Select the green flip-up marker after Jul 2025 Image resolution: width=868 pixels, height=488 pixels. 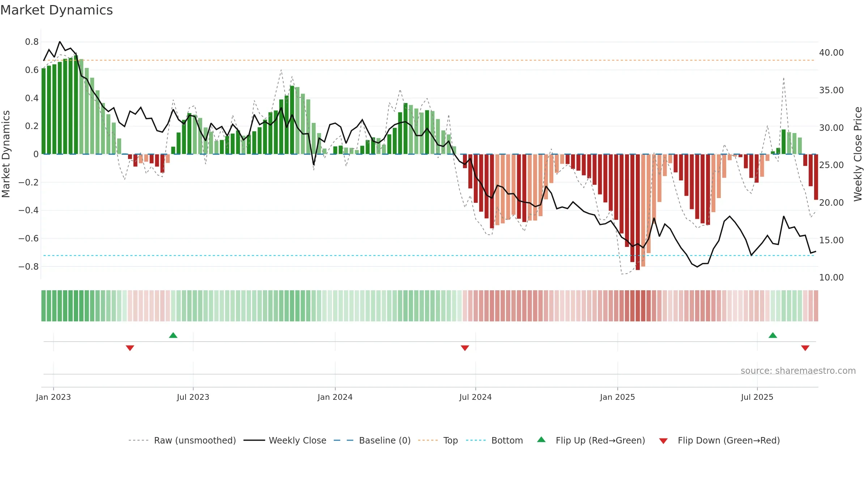pyautogui.click(x=773, y=335)
